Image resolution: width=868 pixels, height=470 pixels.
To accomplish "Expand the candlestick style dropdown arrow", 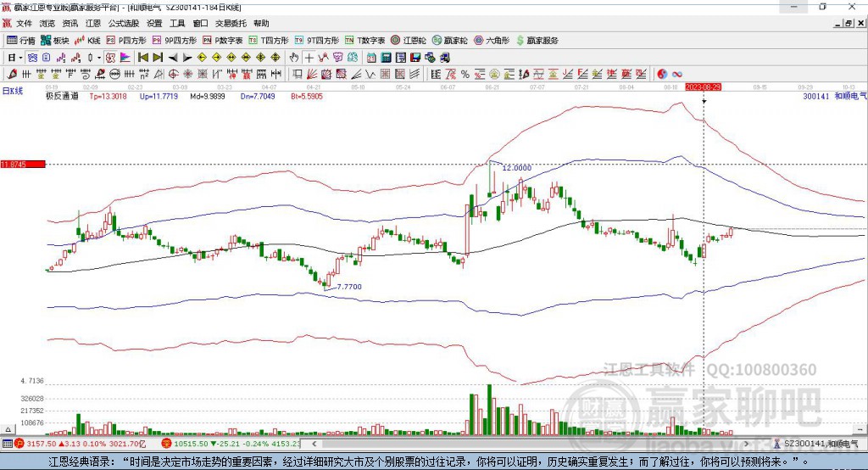I will click(x=98, y=58).
